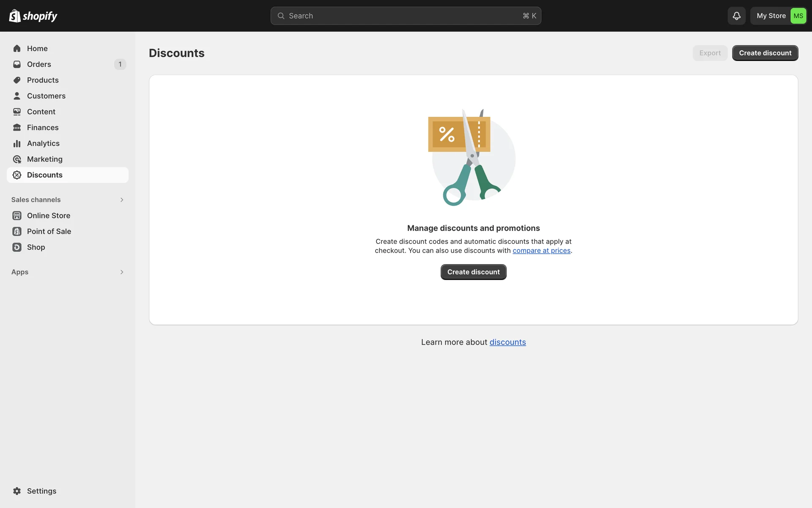Click the top Search field
This screenshot has width=812, height=508.
pyautogui.click(x=405, y=16)
